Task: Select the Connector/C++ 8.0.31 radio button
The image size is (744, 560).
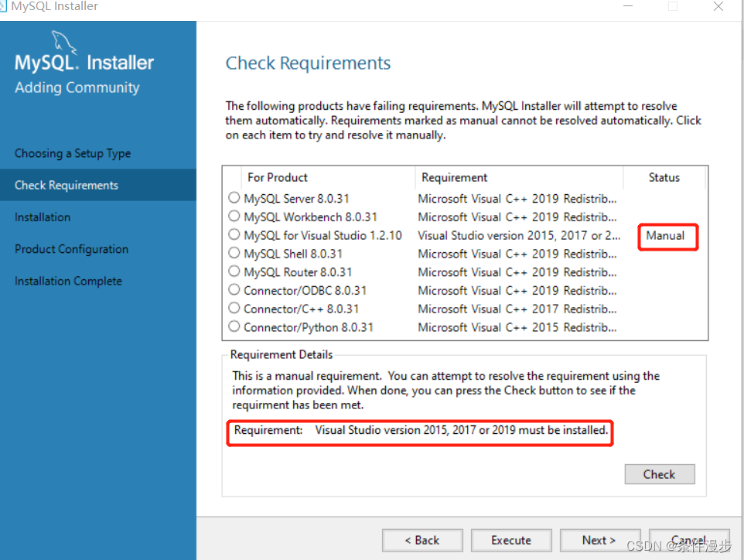Action: (234, 309)
